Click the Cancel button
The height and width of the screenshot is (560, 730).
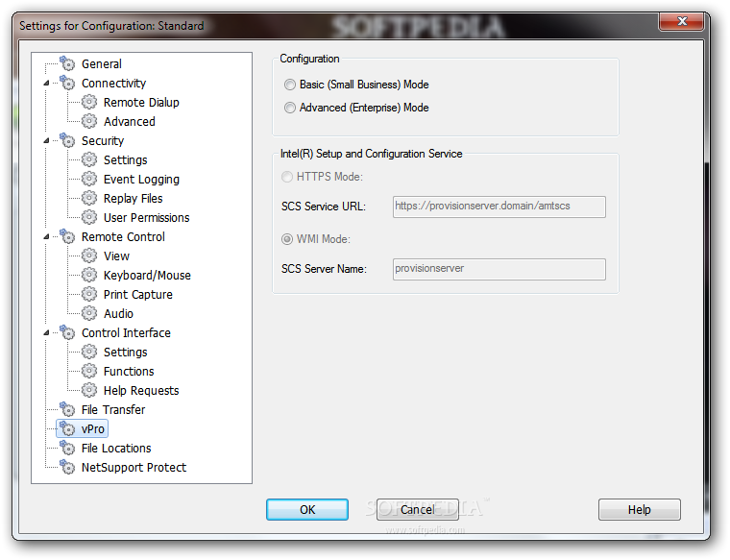(x=418, y=510)
